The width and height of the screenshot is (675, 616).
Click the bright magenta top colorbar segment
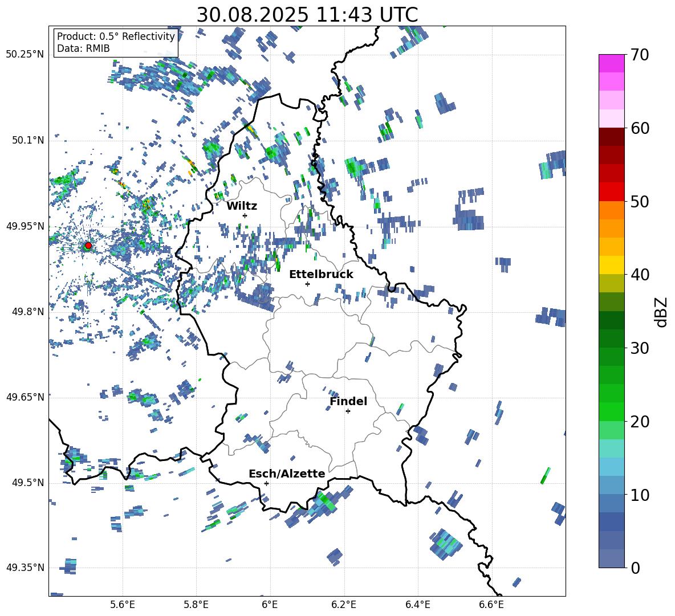pyautogui.click(x=611, y=63)
